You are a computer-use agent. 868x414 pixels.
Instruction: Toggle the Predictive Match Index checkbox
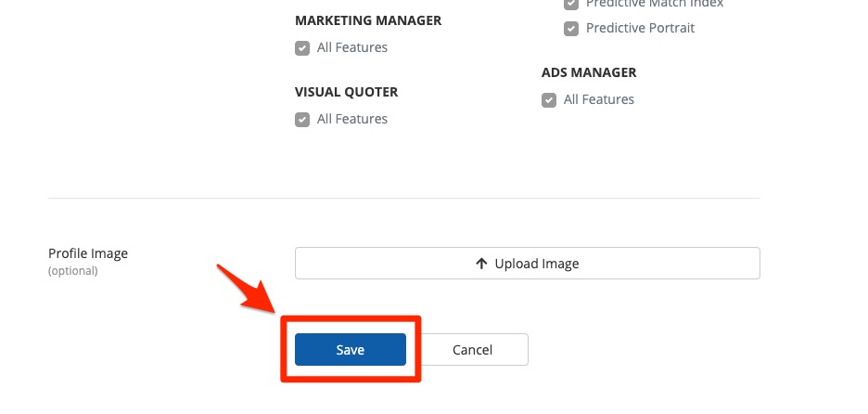(571, 5)
